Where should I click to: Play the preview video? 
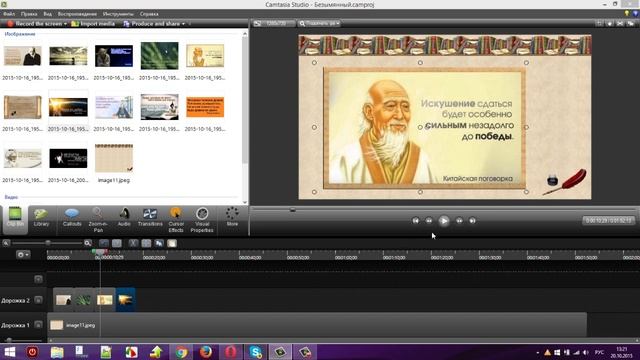444,221
